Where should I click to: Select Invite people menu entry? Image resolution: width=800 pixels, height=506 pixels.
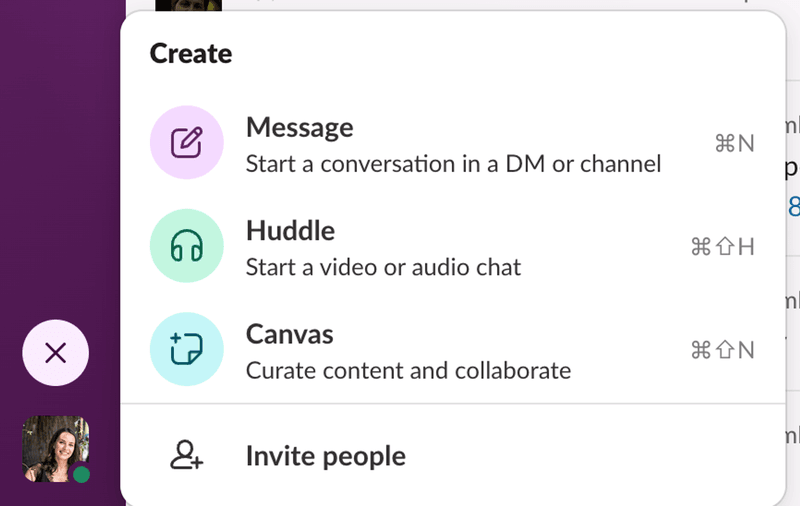coord(453,456)
